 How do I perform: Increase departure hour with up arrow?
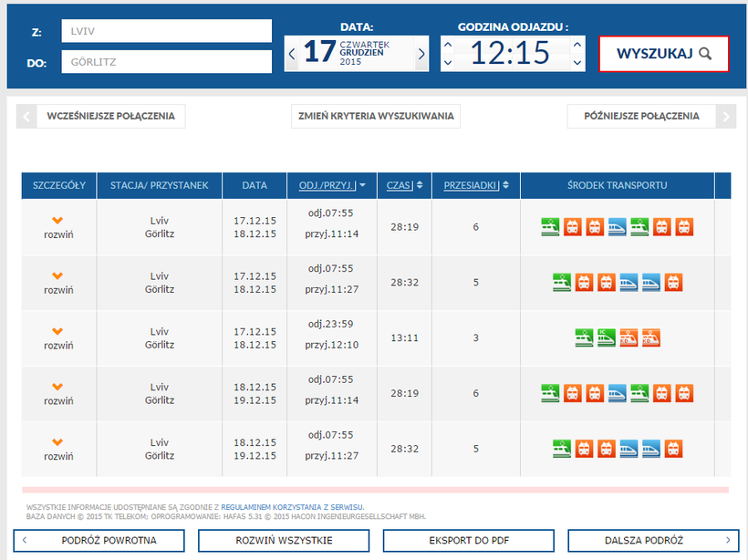point(448,45)
